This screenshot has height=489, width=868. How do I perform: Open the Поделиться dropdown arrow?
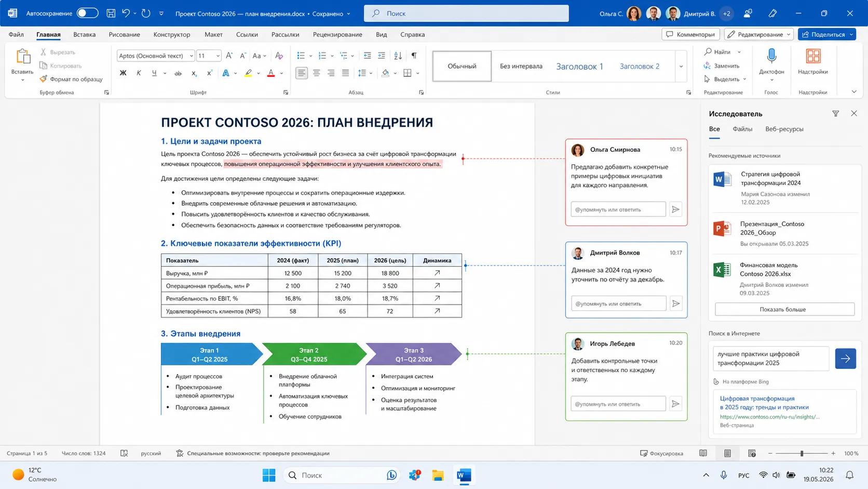pos(851,34)
